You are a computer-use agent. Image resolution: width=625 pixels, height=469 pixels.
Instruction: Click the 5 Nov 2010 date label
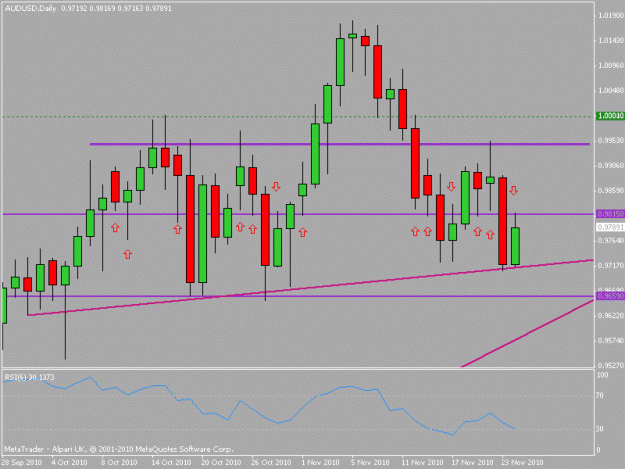370,462
